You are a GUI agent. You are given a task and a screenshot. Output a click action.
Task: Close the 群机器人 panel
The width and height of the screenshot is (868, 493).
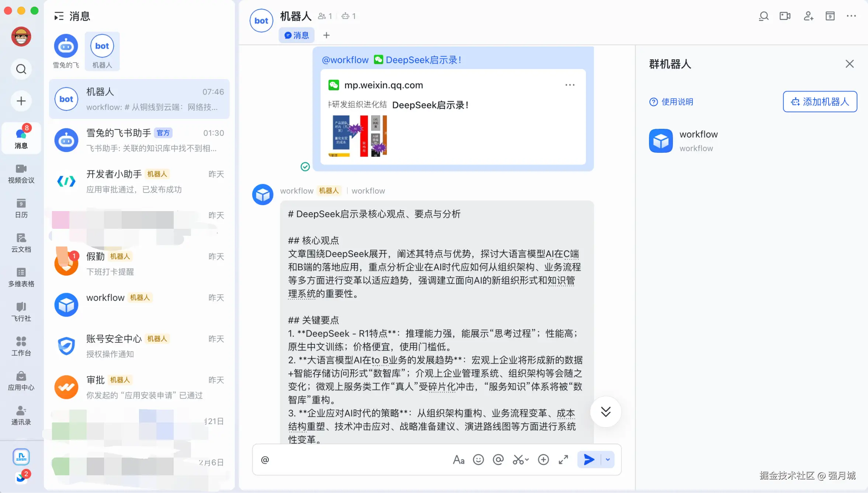(x=850, y=64)
